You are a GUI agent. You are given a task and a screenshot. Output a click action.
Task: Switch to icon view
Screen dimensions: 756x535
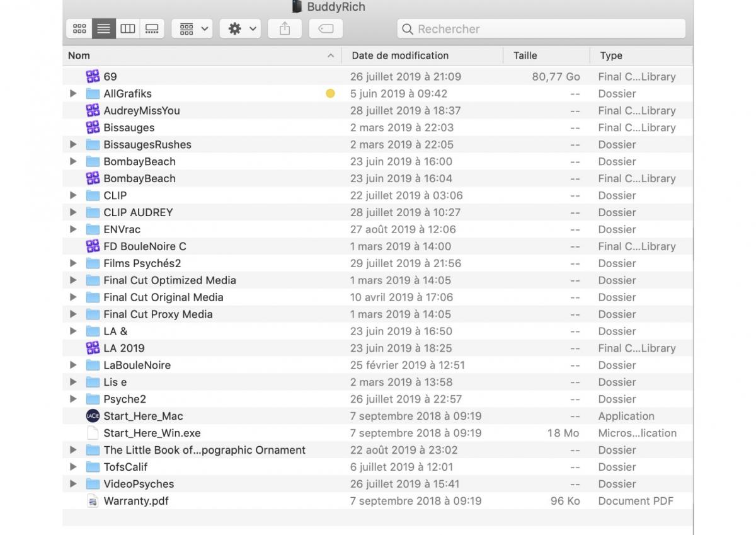click(x=79, y=29)
